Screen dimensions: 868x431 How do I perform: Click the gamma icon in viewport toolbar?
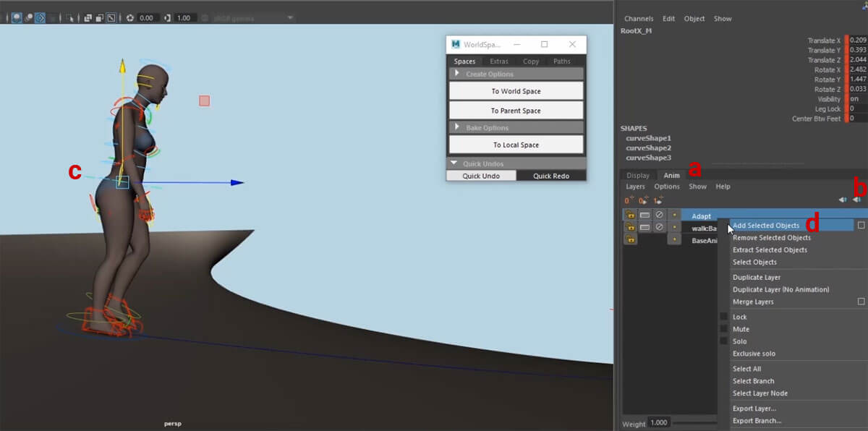click(x=168, y=17)
